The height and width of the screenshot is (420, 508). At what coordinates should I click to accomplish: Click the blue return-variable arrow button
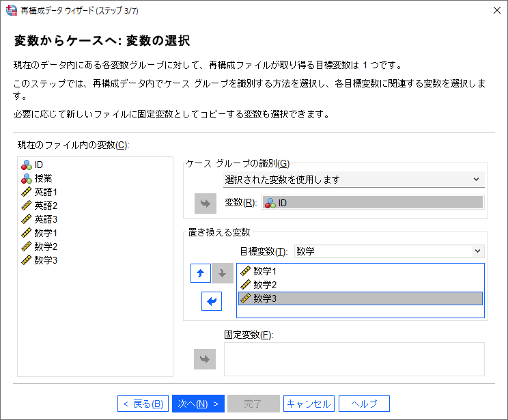tap(211, 300)
